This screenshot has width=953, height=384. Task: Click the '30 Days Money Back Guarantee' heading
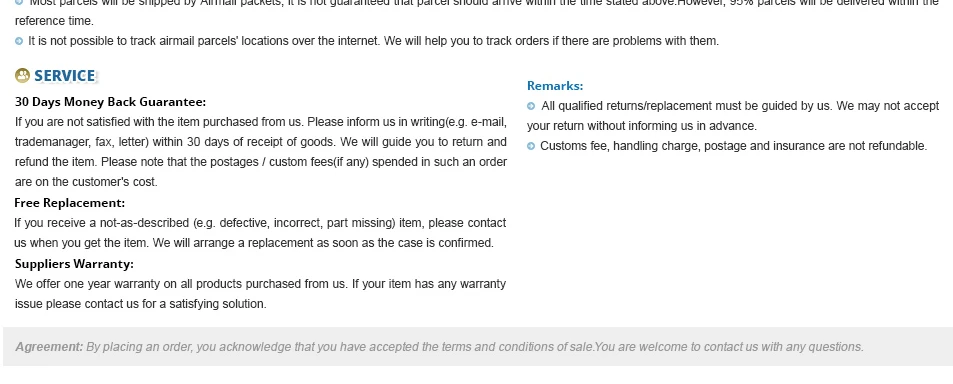click(x=111, y=101)
